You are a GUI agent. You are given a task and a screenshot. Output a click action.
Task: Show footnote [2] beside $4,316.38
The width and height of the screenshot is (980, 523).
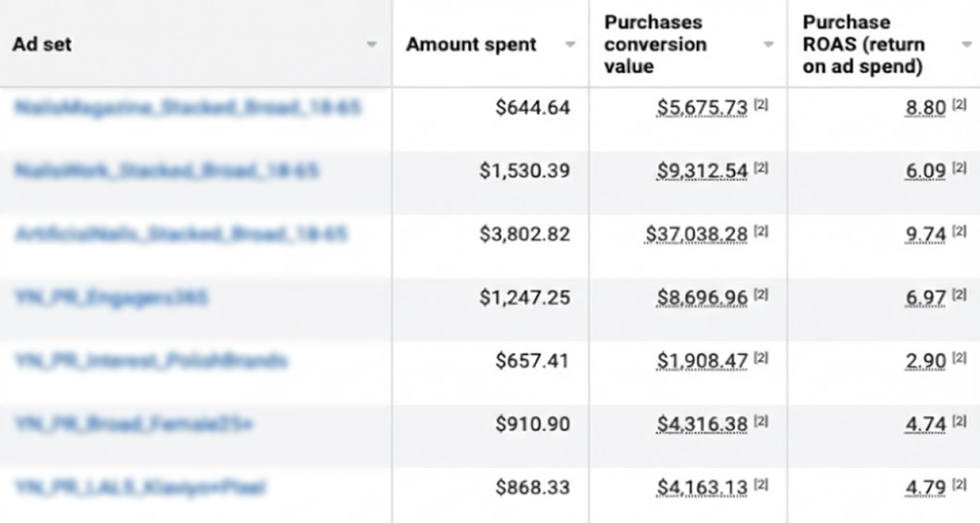click(x=761, y=422)
